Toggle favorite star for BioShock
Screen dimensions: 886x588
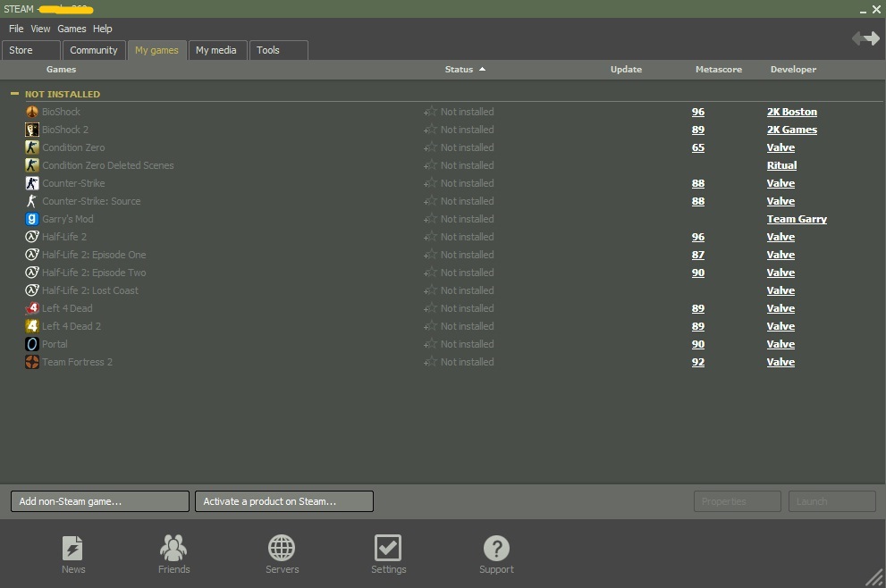tap(431, 112)
